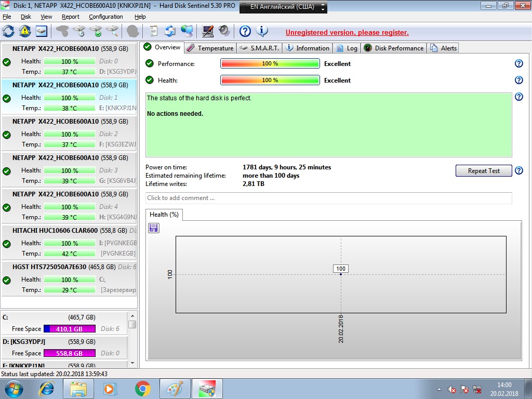Click the D: partition 558,8 GB free space bar
This screenshot has width=532, height=399.
[70, 353]
